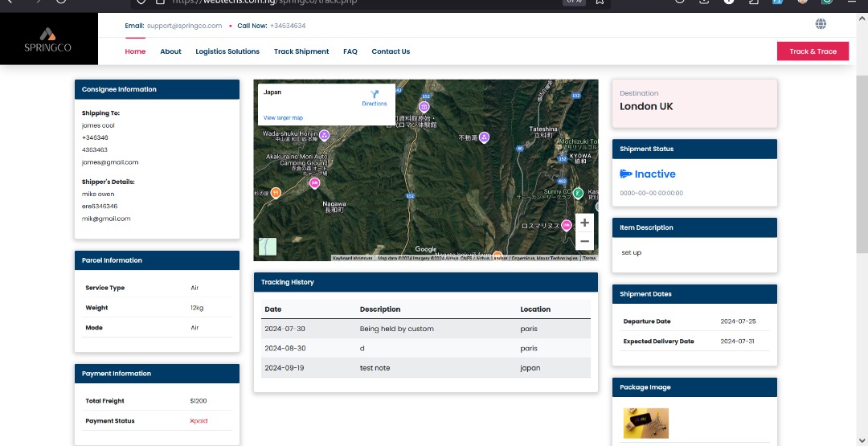
Task: Click the support@springco.com email
Action: tap(184, 26)
